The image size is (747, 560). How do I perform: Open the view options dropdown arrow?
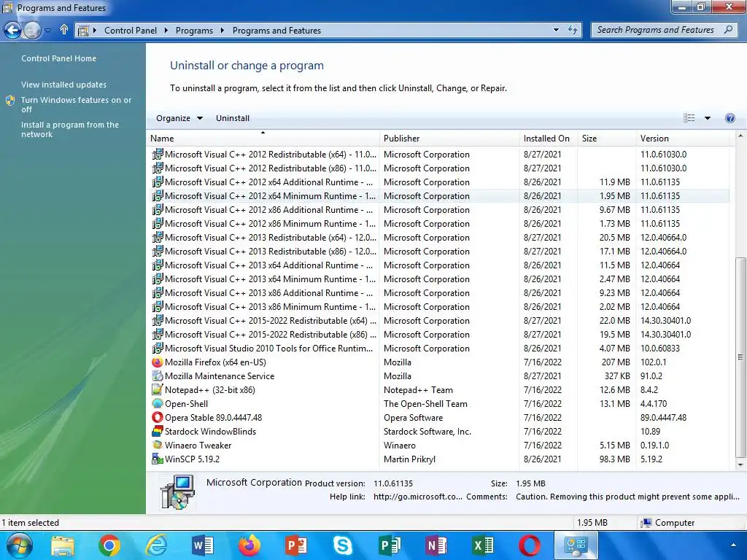coord(708,118)
